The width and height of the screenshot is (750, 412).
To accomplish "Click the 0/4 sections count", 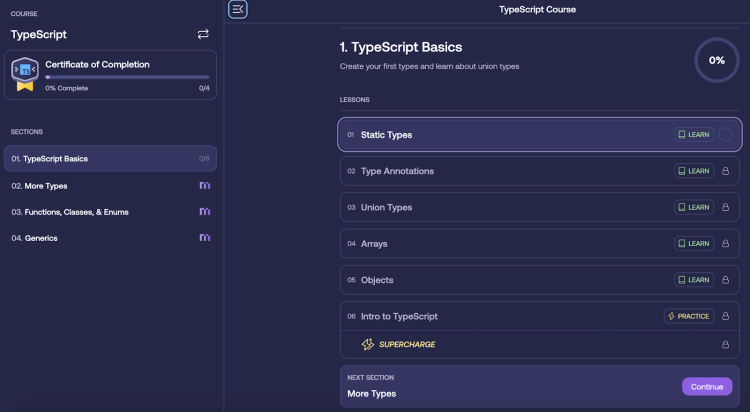I will [x=204, y=88].
